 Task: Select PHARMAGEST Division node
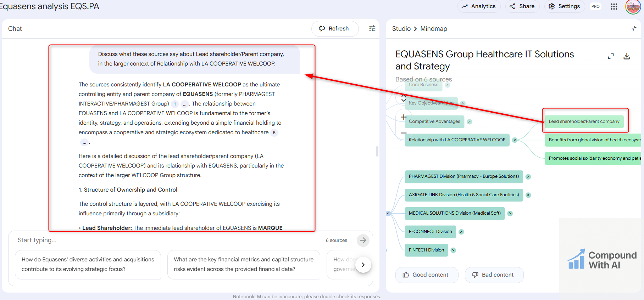click(464, 176)
